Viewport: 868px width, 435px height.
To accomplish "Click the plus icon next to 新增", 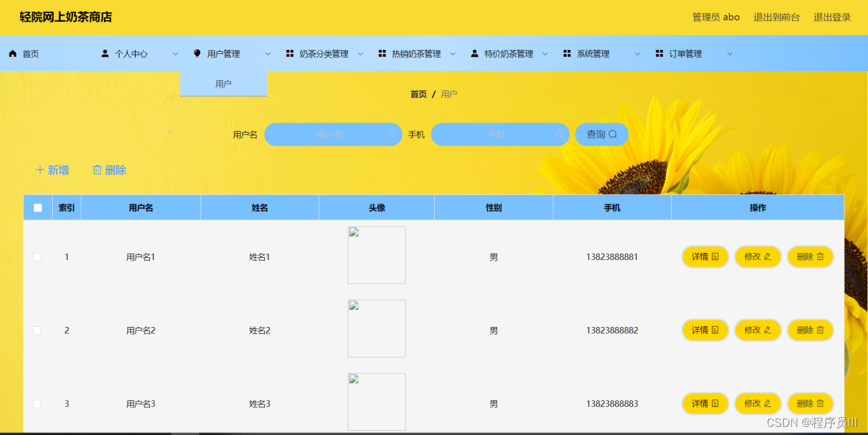I will (40, 170).
